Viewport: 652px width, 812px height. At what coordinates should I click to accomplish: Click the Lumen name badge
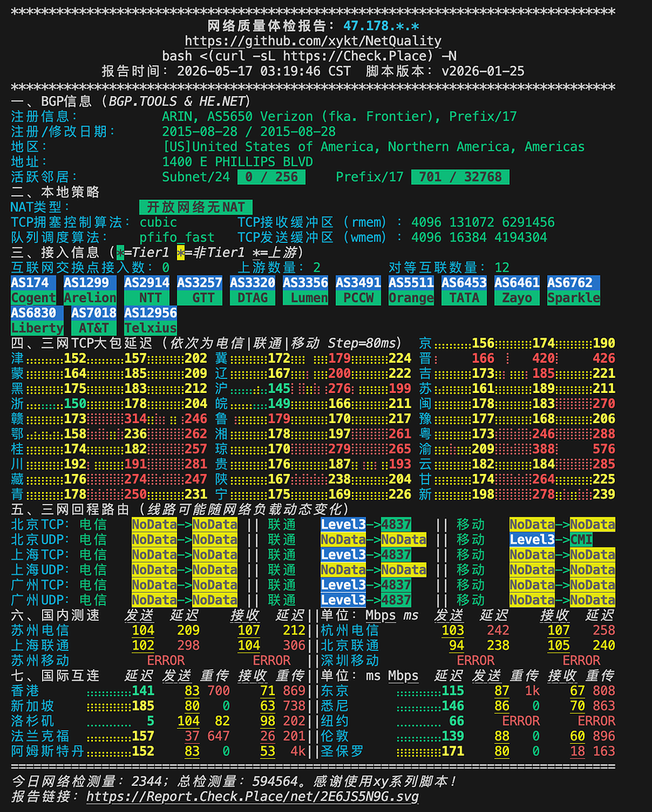(x=305, y=298)
